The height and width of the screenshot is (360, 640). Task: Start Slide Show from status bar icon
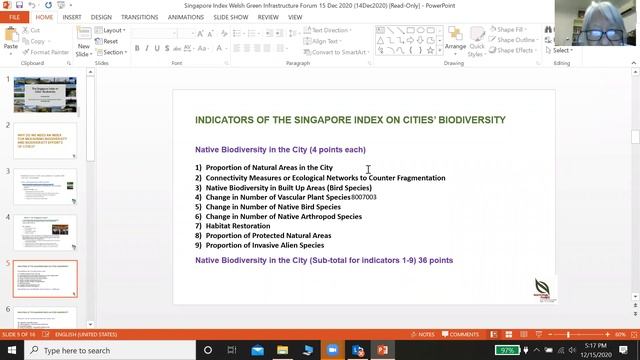[x=539, y=334]
